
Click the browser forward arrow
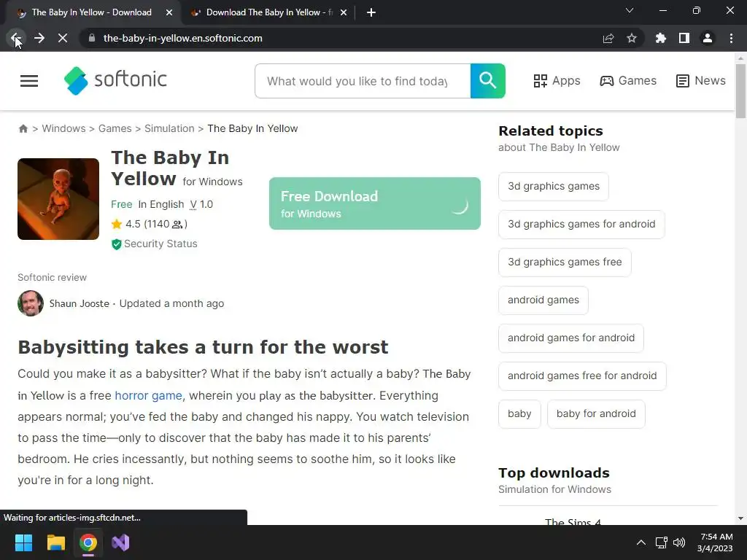click(39, 38)
